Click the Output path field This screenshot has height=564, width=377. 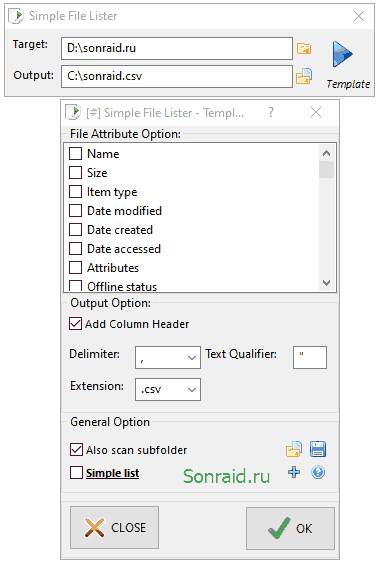coord(177,76)
